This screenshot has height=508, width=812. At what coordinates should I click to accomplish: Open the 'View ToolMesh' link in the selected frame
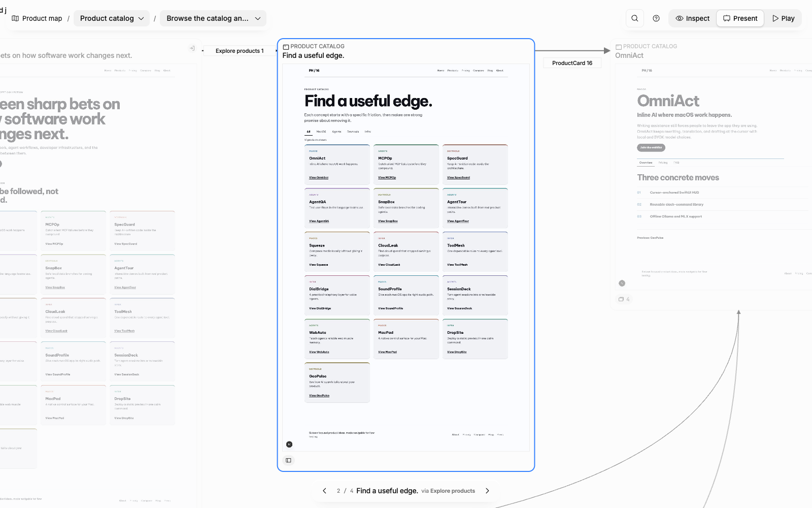(x=457, y=265)
